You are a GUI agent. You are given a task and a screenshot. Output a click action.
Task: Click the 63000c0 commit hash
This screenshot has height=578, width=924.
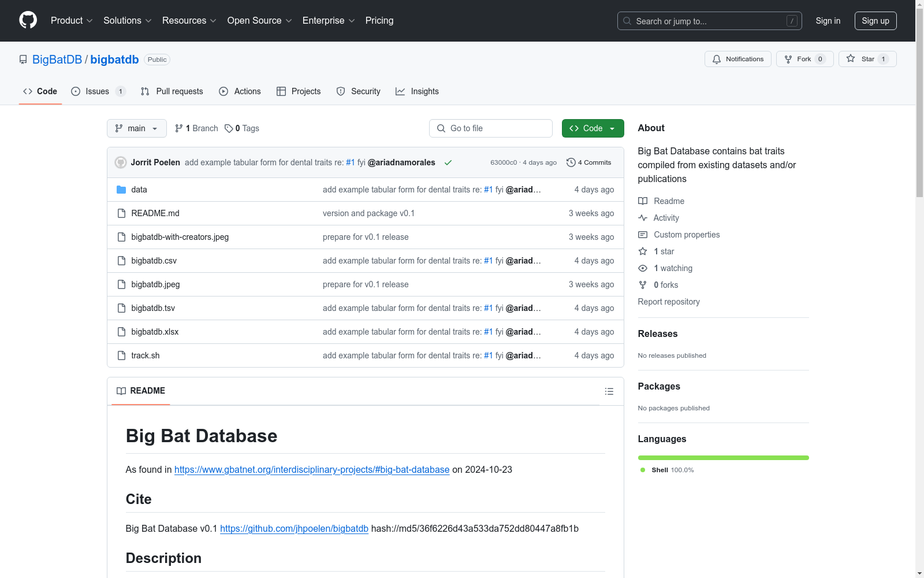pos(504,162)
